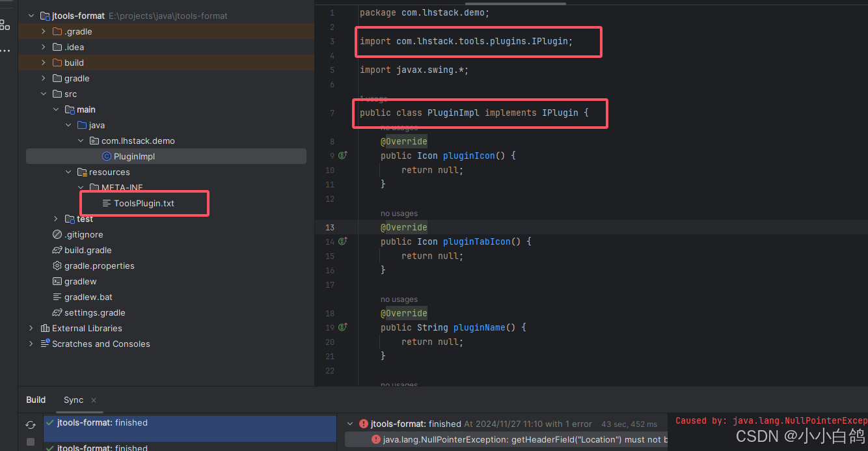Expand the build folder
Image resolution: width=868 pixels, height=451 pixels.
coord(44,62)
